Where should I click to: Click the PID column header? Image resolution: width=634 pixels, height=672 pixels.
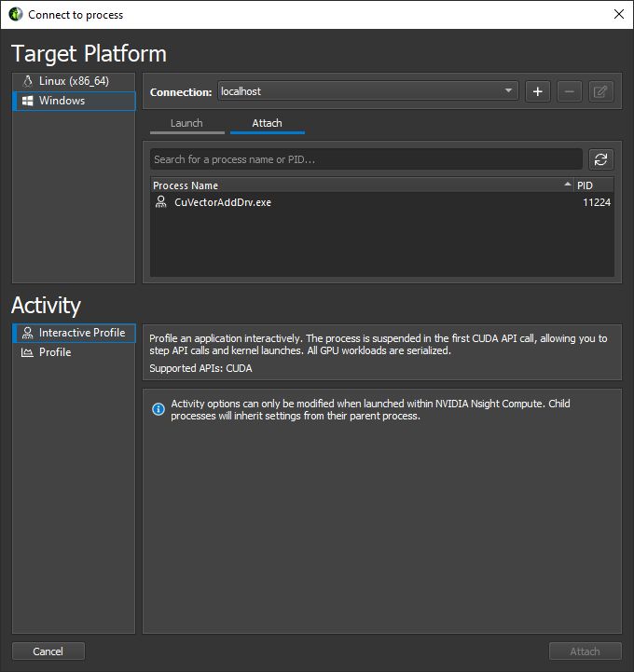(593, 185)
